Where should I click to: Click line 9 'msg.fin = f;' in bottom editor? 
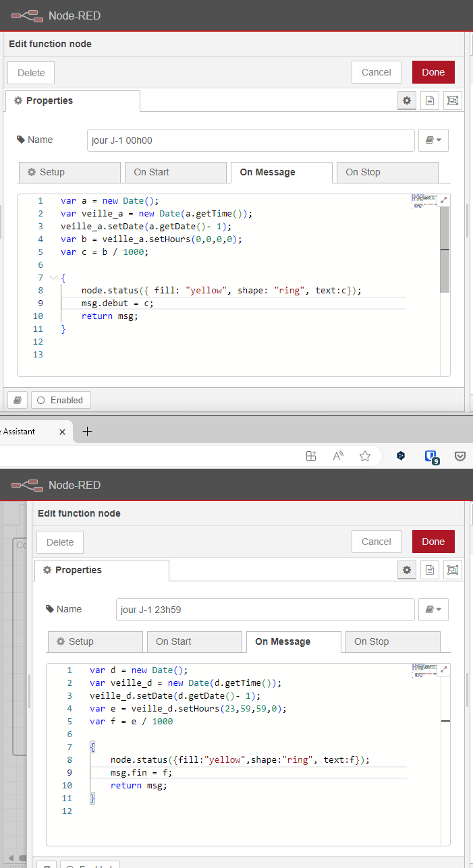tap(142, 773)
